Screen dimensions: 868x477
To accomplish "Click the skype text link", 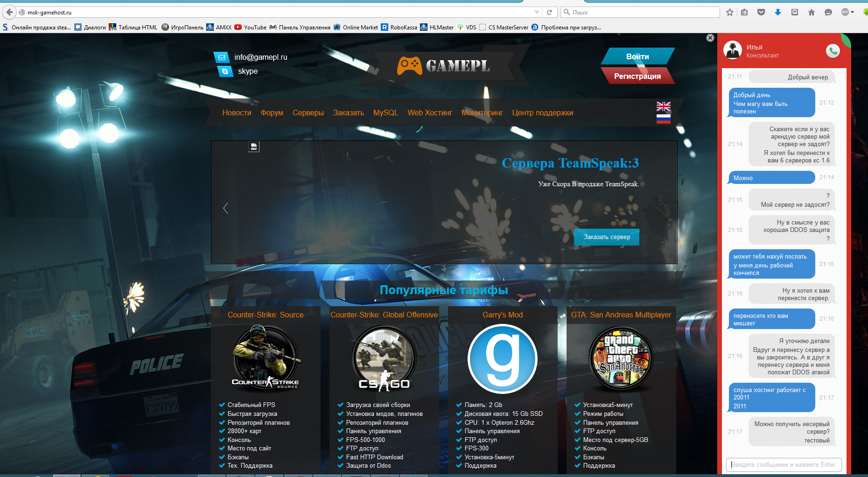I will pyautogui.click(x=248, y=71).
